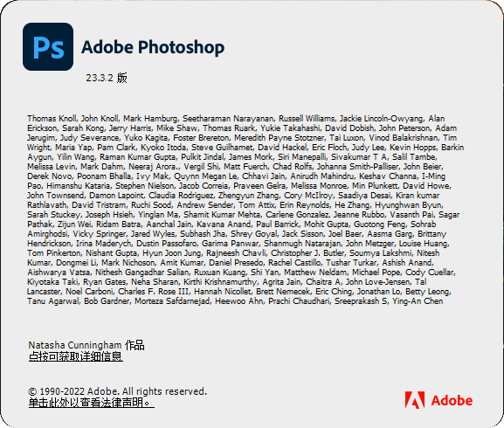Click Morteza Safdarnejad in the credits
This screenshot has width=504, height=428.
(172, 301)
